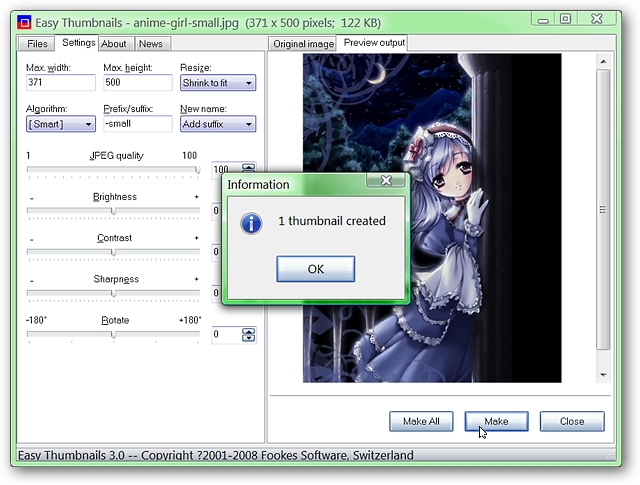The width and height of the screenshot is (640, 485).
Task: Expand the Algorithm [Smart] dropdown
Action: click(x=61, y=124)
